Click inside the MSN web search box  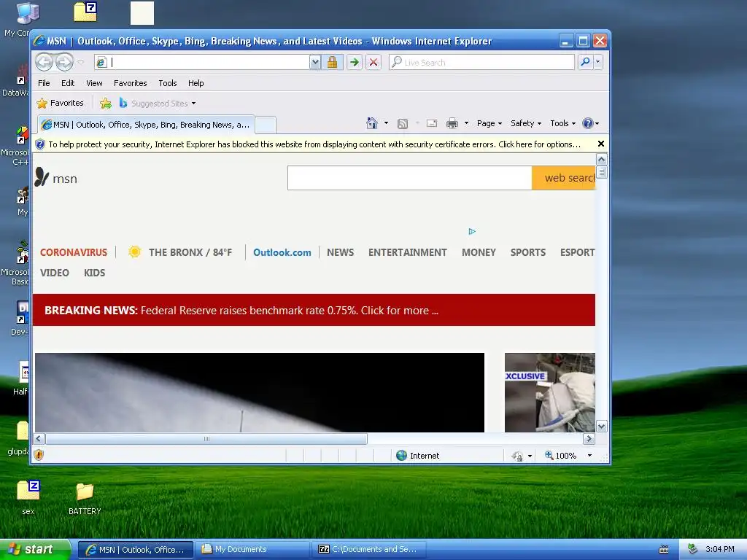410,178
